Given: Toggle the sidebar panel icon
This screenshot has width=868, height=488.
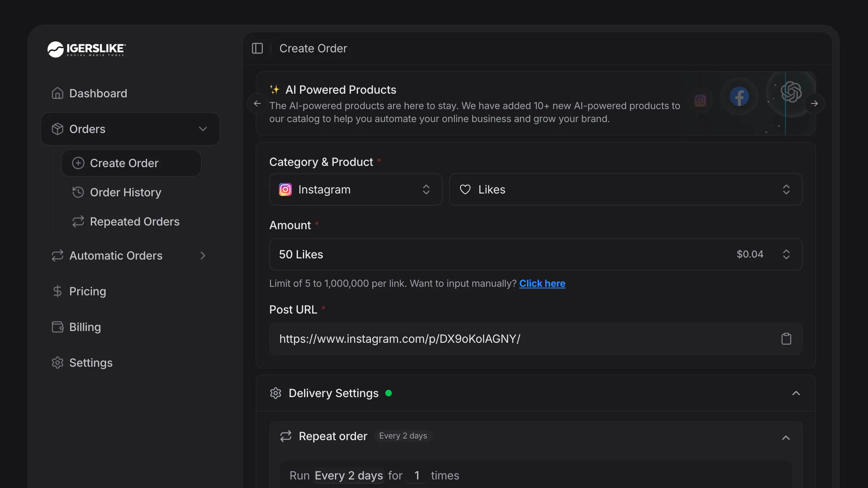Looking at the screenshot, I should point(257,48).
